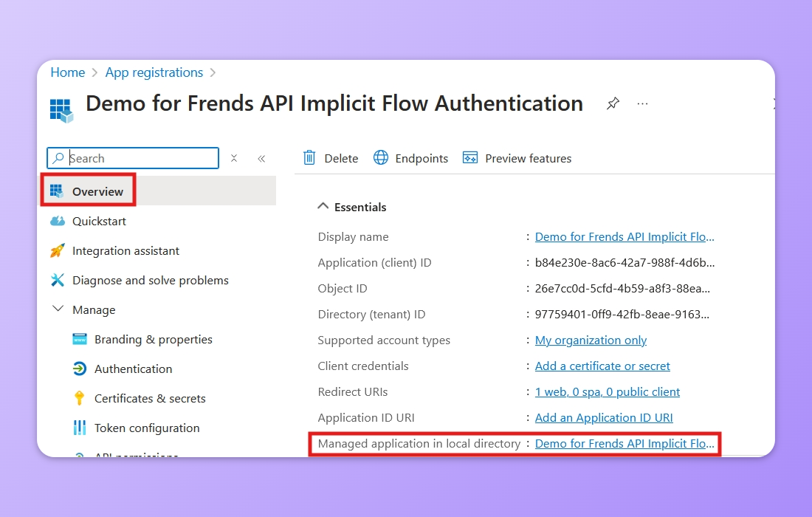Click the Preview features icon
Screen dimensions: 812x517
point(470,157)
